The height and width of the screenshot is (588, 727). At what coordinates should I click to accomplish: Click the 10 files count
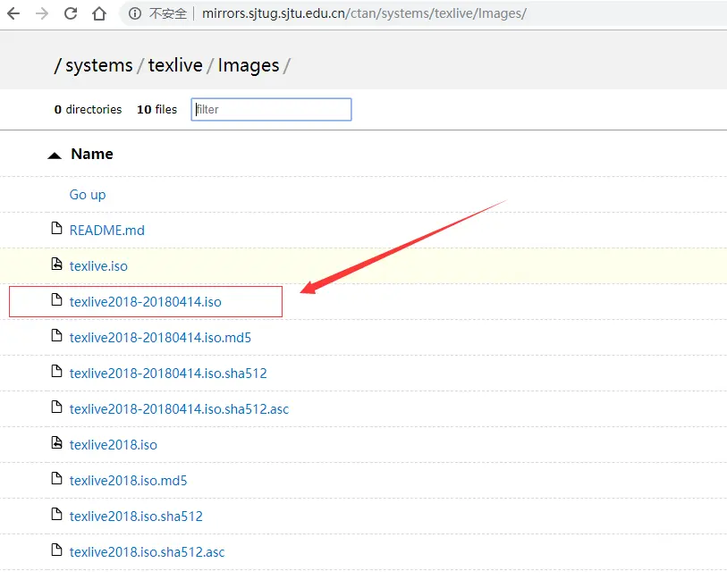[156, 109]
